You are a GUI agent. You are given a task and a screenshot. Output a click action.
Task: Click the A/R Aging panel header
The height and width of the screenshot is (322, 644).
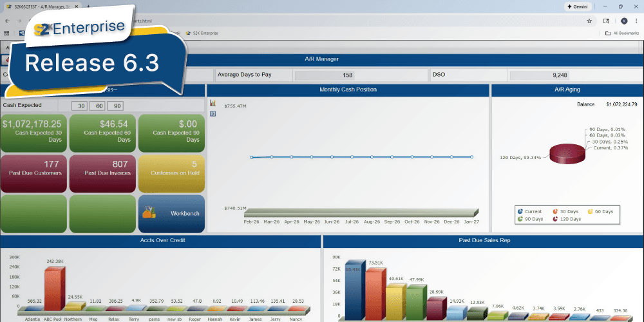click(x=567, y=90)
